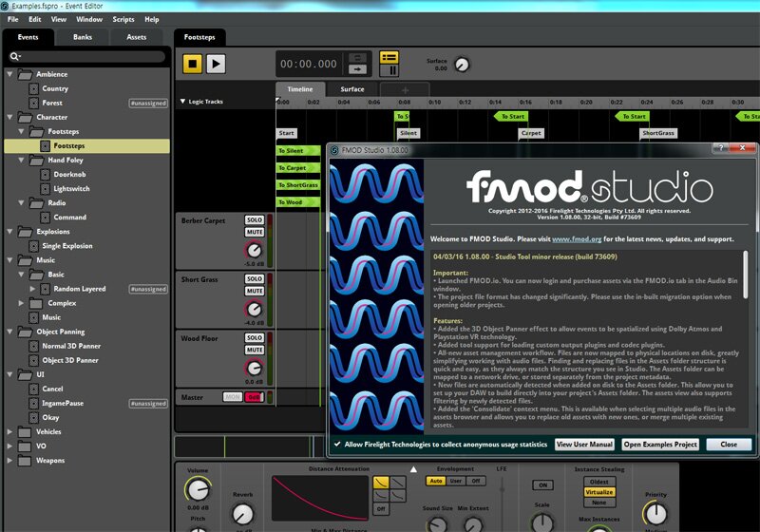Collapse the Logic Tracks section
This screenshot has width=760, height=532.
182,102
